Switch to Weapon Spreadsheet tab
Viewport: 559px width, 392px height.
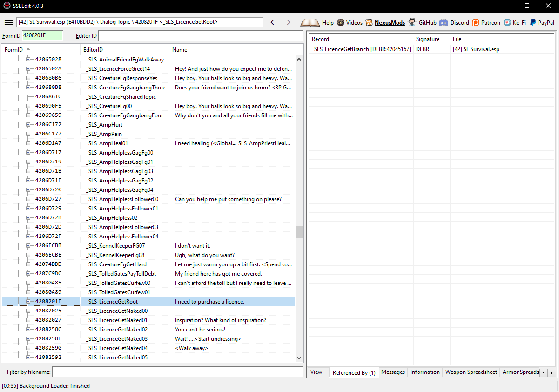pyautogui.click(x=471, y=372)
